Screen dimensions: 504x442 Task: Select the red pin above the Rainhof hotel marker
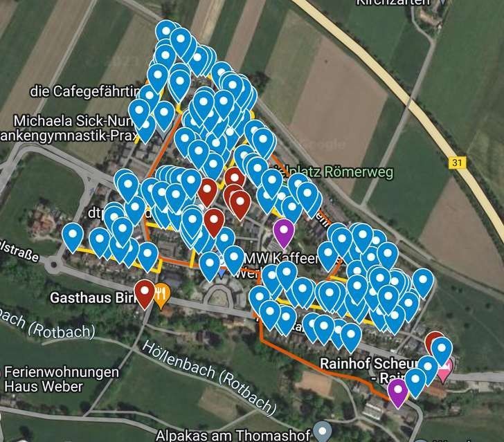point(433,340)
